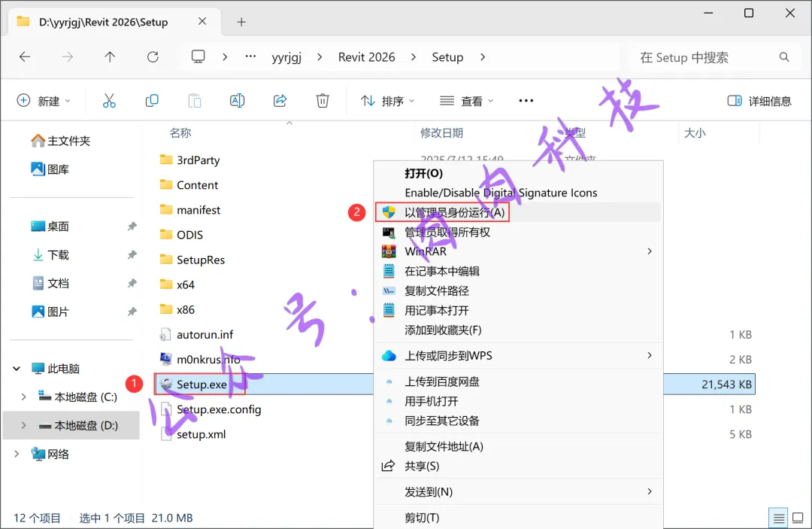Image resolution: width=812 pixels, height=529 pixels.
Task: Expand the 网络 tree node
Action: click(17, 454)
